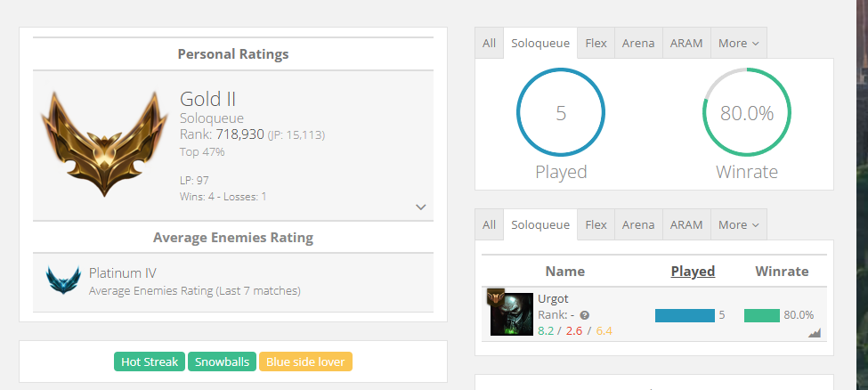The width and height of the screenshot is (868, 390).
Task: Click the JP: 15,113 rank text
Action: coord(296,135)
